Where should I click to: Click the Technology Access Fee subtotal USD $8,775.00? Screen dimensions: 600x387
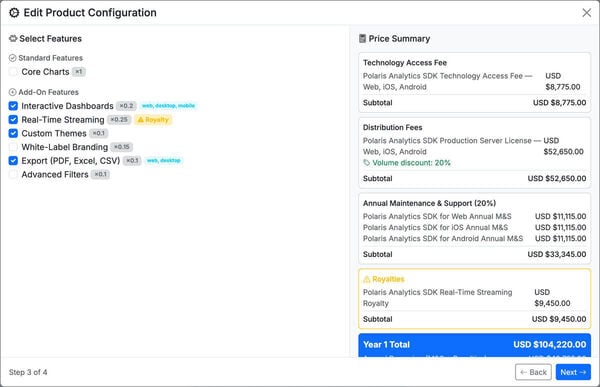[x=559, y=103]
